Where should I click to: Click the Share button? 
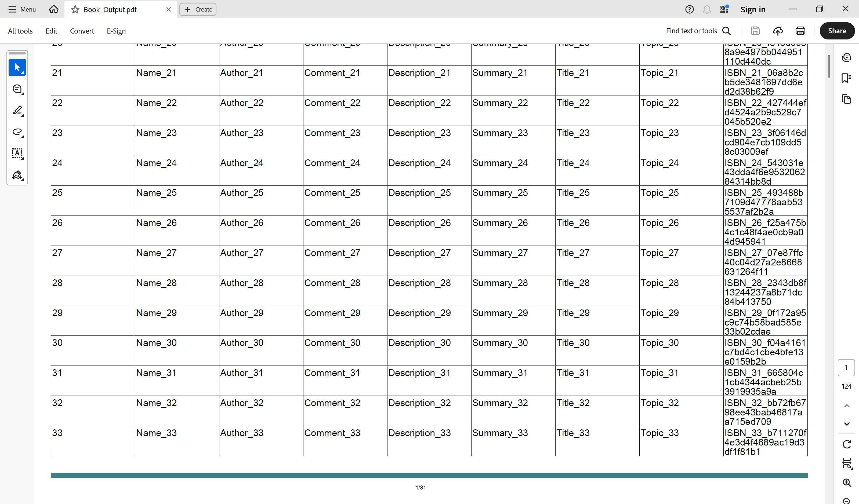click(837, 31)
